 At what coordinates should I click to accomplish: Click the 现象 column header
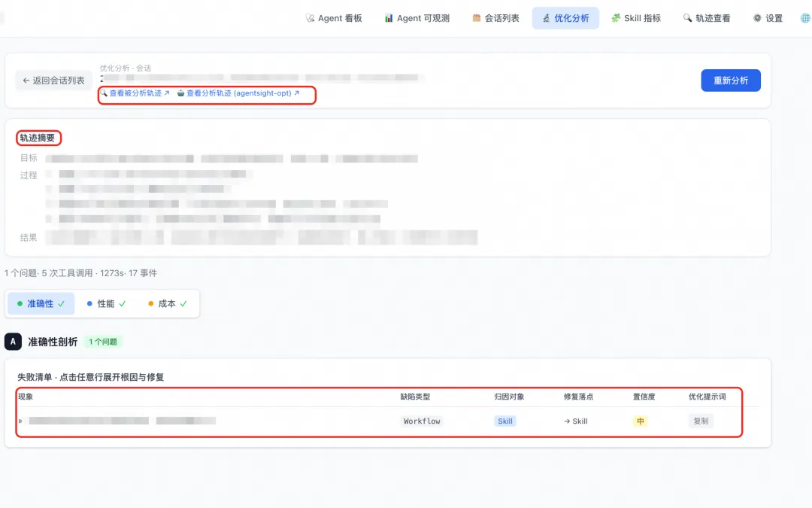click(26, 397)
